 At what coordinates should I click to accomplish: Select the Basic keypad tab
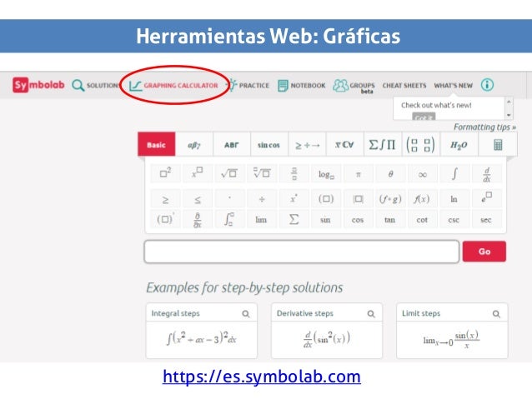click(157, 144)
